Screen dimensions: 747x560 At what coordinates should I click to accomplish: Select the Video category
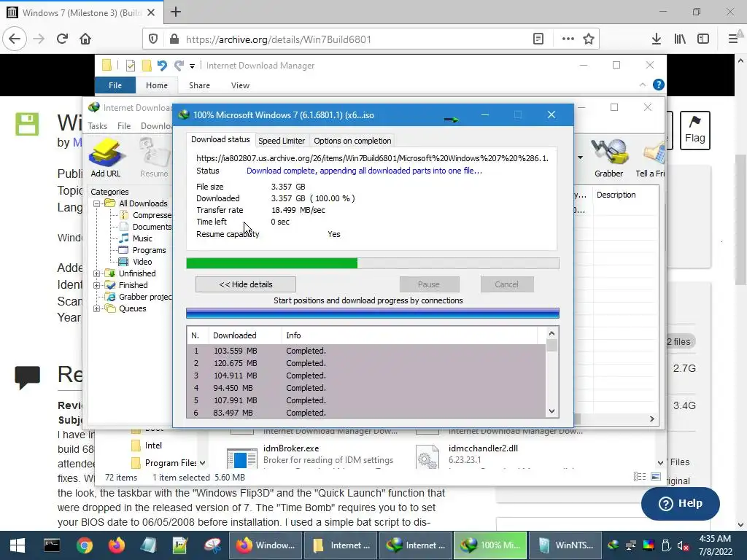point(142,262)
